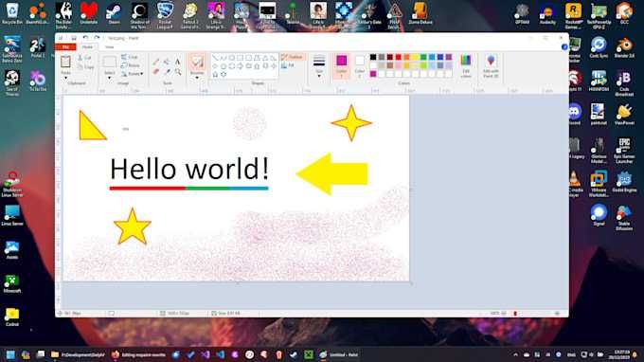Open Recycle Bin on desktop
This screenshot has width=644, height=362.
(12, 13)
